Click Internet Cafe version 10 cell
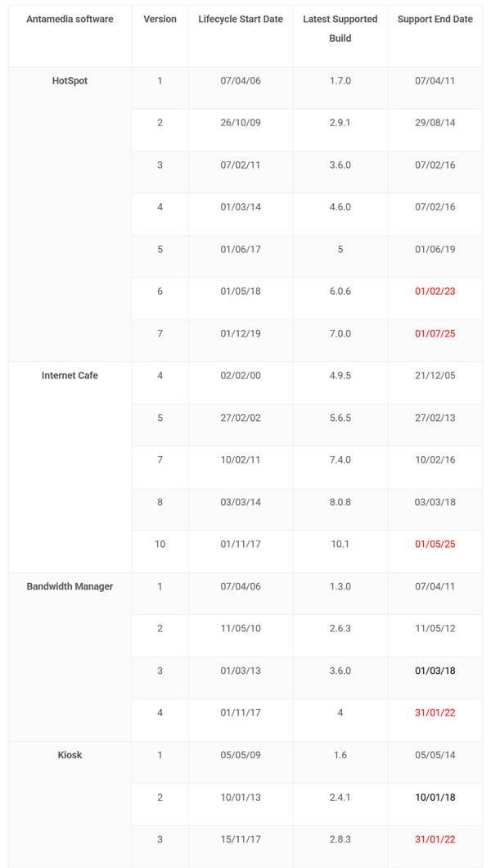 point(160,544)
